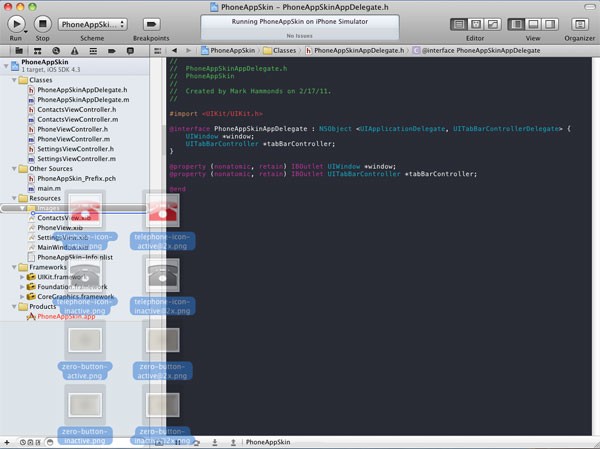Select the Breakpoint navigator icon
The image size is (600, 449).
click(x=112, y=51)
